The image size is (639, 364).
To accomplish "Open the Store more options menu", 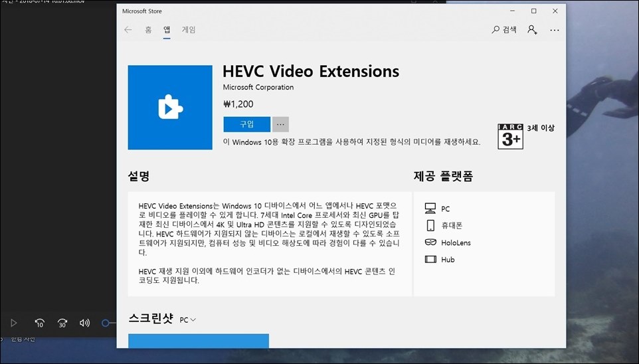I will coord(554,30).
